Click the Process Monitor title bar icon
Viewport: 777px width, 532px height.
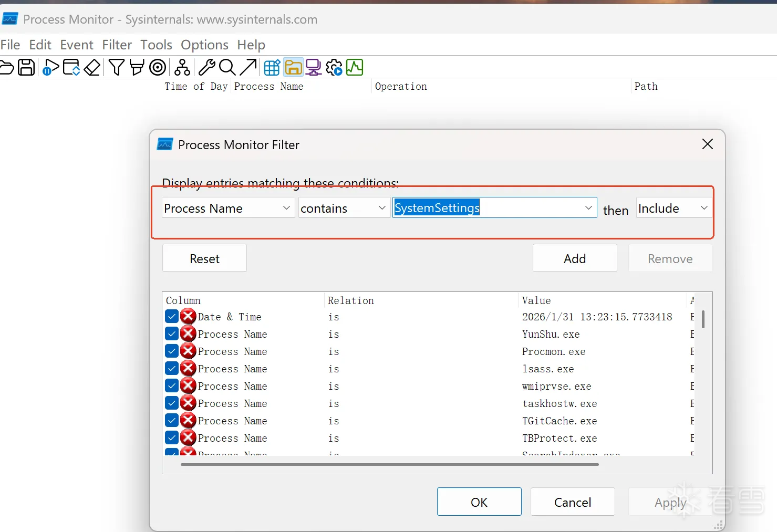[10, 19]
